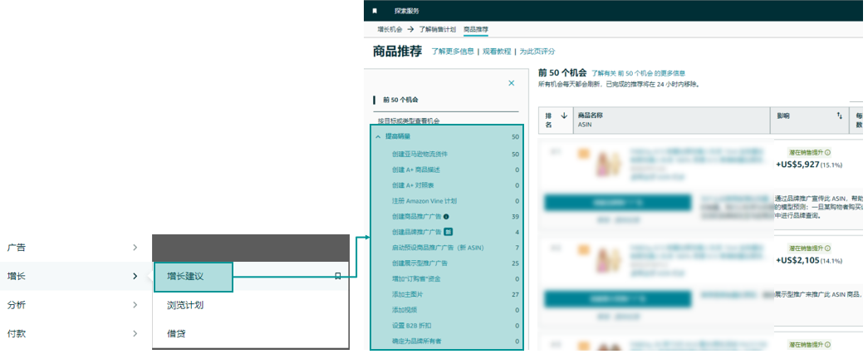Click the 影响 column header text
The image size is (868, 359).
tap(783, 116)
